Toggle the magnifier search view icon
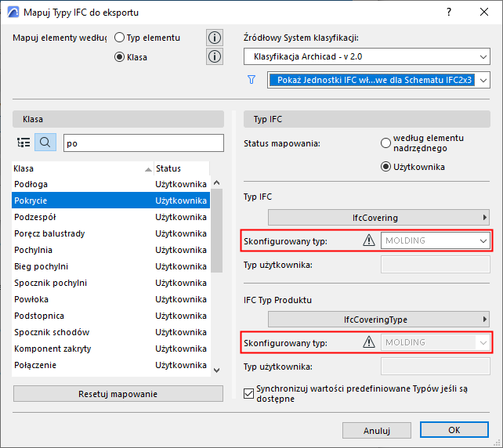This screenshot has width=503, height=448. point(45,143)
